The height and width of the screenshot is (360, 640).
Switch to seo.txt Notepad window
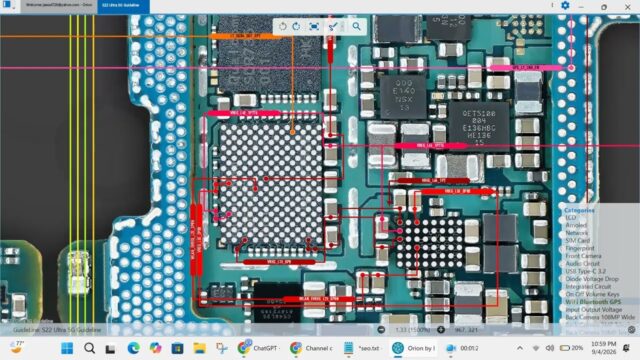click(362, 348)
